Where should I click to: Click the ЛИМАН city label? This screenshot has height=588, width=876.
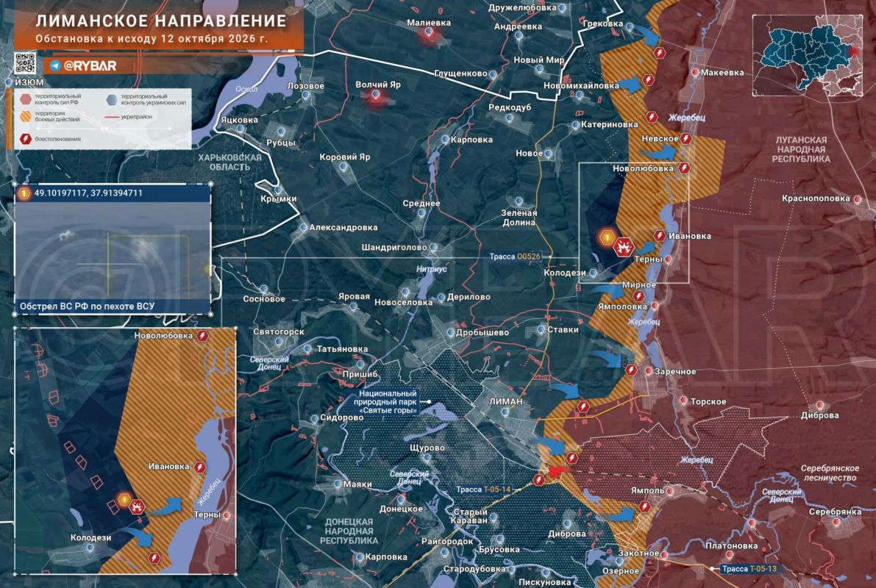[505, 401]
